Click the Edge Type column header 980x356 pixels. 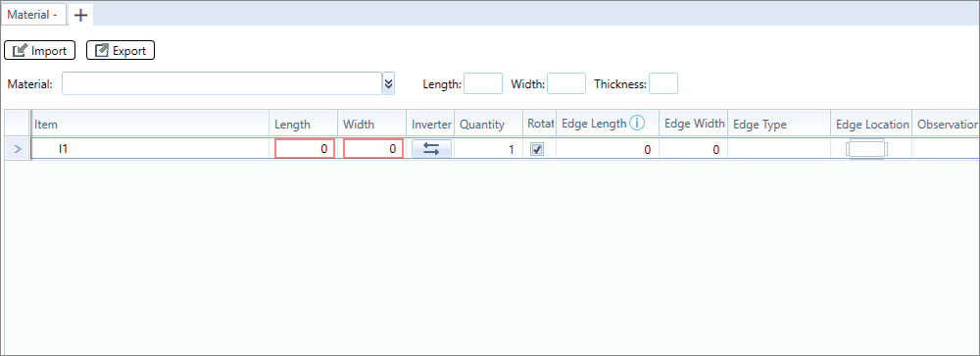point(779,124)
